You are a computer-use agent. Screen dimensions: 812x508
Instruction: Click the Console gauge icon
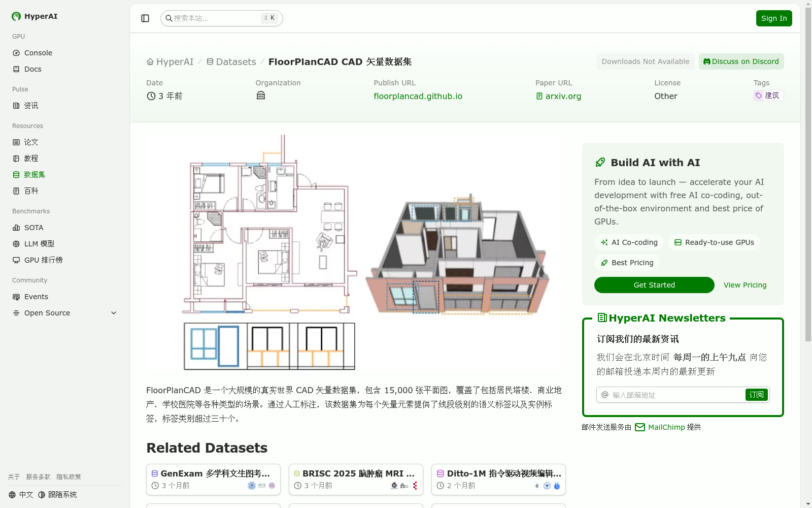16,53
